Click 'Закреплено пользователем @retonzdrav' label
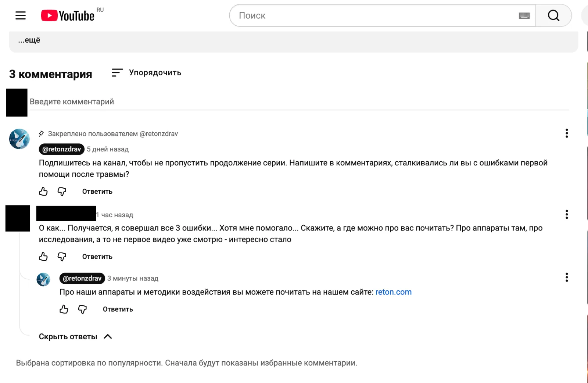 (x=113, y=134)
